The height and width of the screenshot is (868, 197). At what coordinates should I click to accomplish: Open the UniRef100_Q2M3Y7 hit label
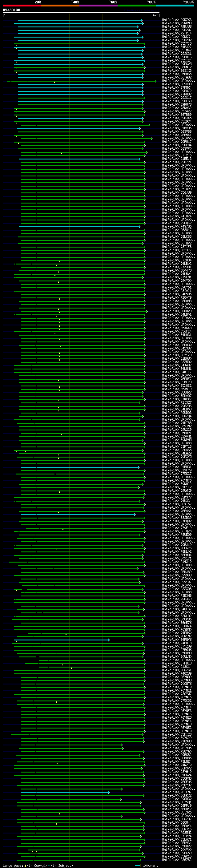point(177,497)
